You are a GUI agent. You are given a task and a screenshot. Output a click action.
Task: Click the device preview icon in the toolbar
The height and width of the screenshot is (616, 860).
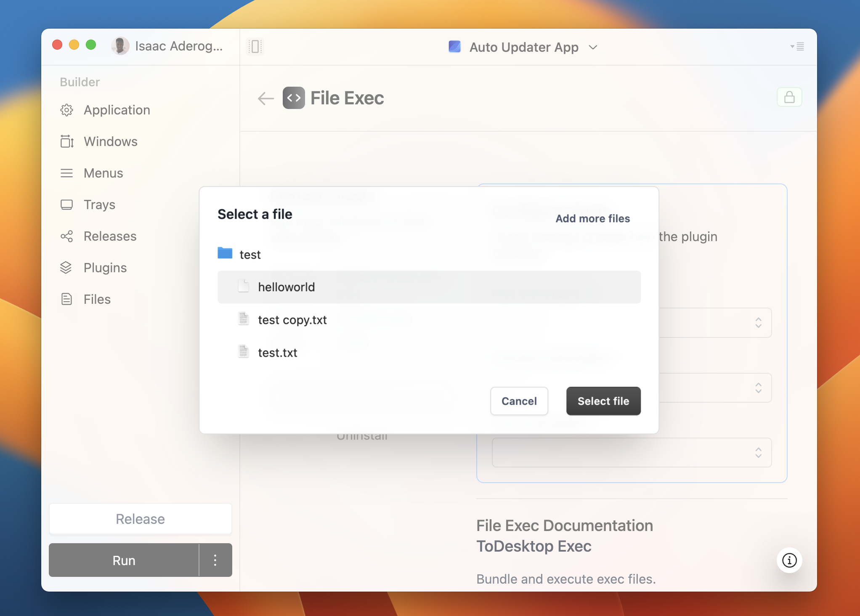255,47
